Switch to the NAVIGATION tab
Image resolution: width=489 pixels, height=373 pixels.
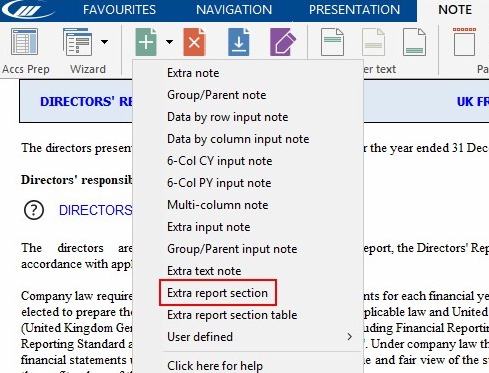tap(234, 10)
